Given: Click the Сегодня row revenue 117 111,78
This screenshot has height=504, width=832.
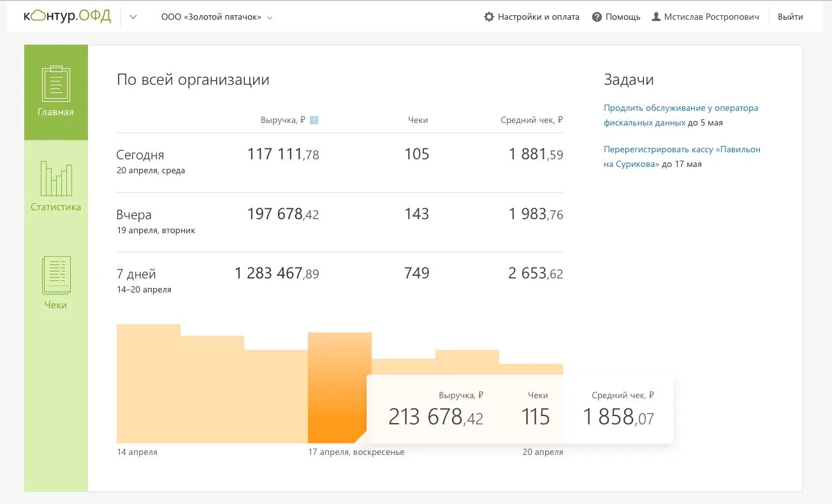Looking at the screenshot, I should pos(282,154).
